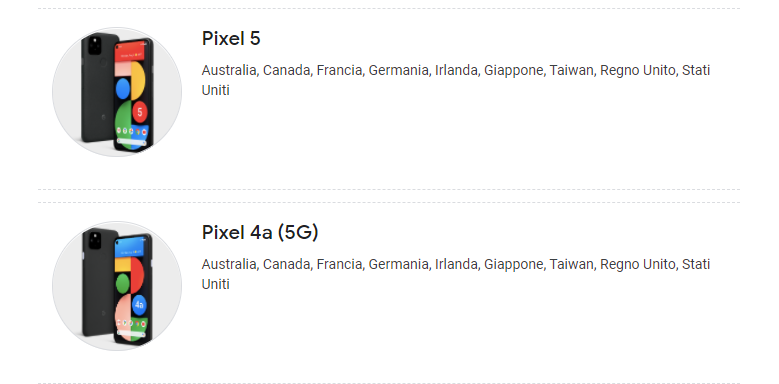Click the search bar on Pixel 4a screen
The width and height of the screenshot is (779, 384).
(x=132, y=334)
